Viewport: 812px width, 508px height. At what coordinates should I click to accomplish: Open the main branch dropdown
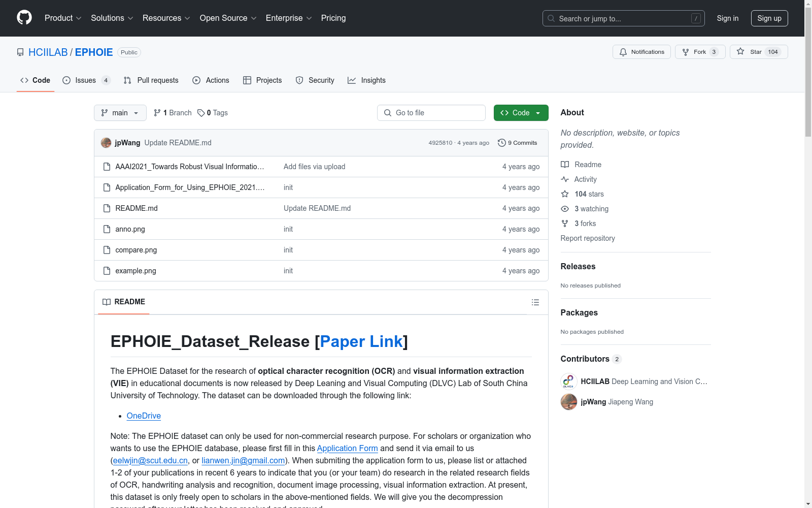[x=120, y=113]
